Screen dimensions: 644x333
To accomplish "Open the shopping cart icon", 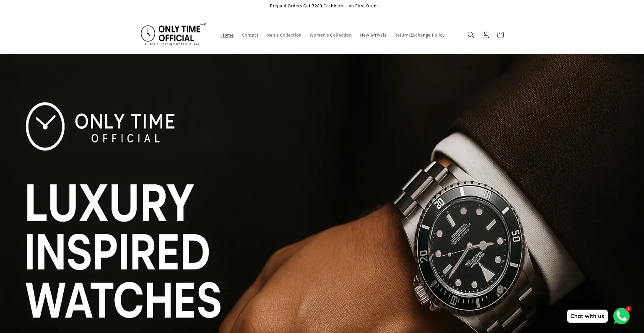I will [x=500, y=35].
